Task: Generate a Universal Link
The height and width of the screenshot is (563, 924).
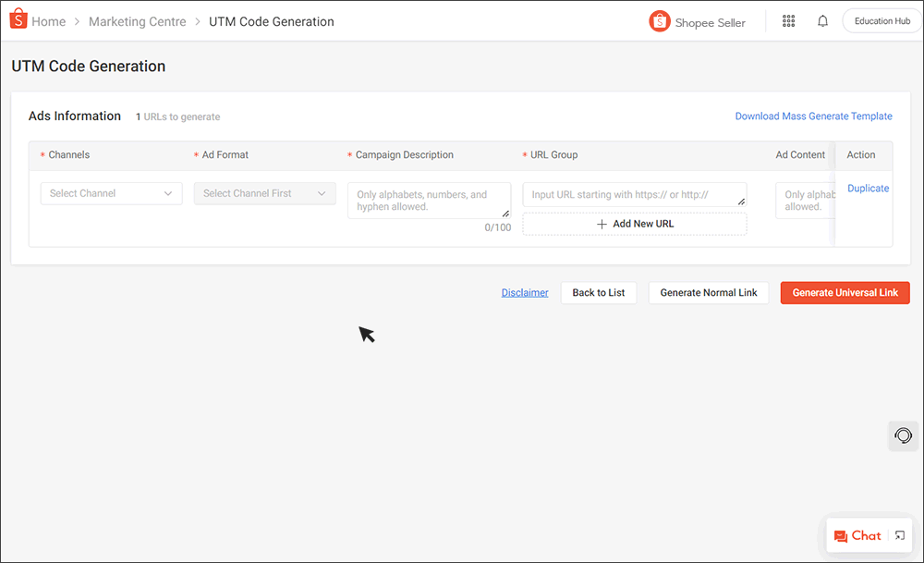Action: click(x=844, y=292)
